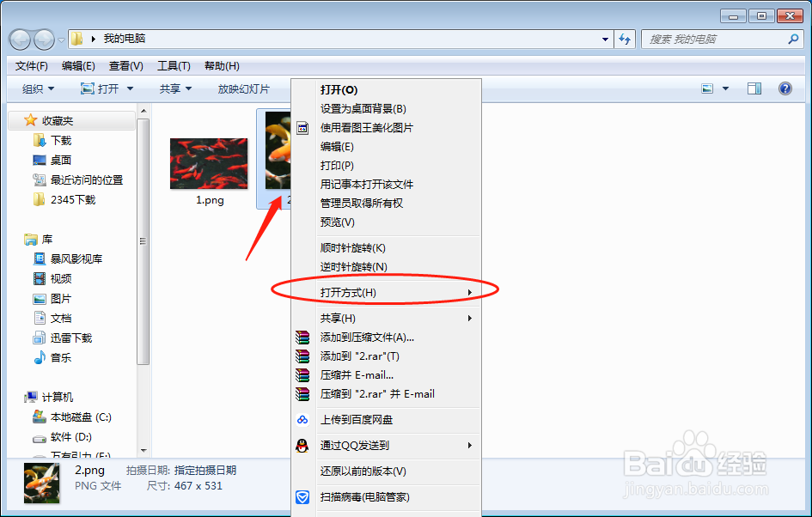This screenshot has width=812, height=517.
Task: Click the QQ penguin icon in the context menu
Action: pos(302,446)
